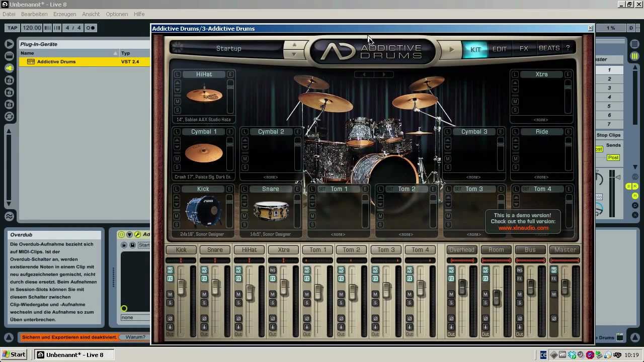
Task: Load the Ride slot via L button
Action: tap(515, 132)
